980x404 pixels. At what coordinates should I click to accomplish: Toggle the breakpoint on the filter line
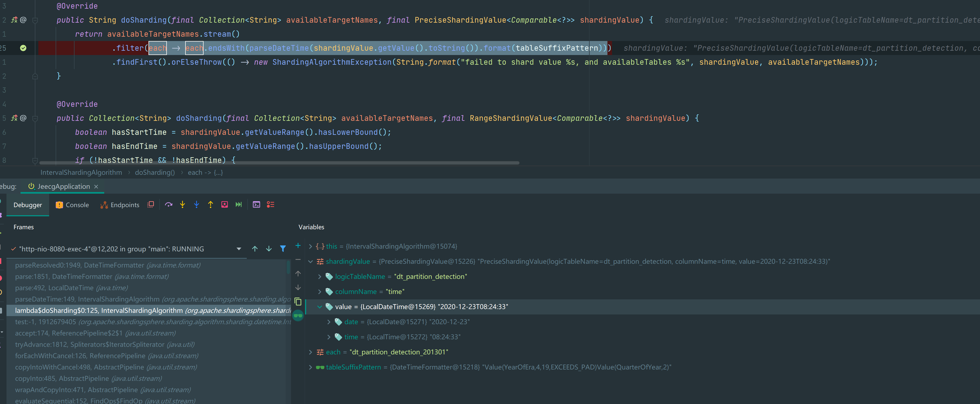click(x=23, y=48)
